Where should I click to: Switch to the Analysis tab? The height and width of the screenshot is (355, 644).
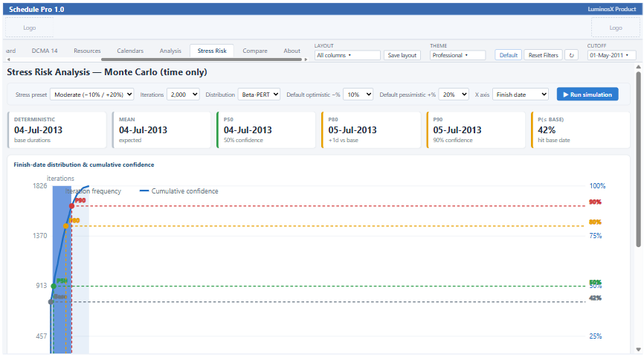[170, 51]
